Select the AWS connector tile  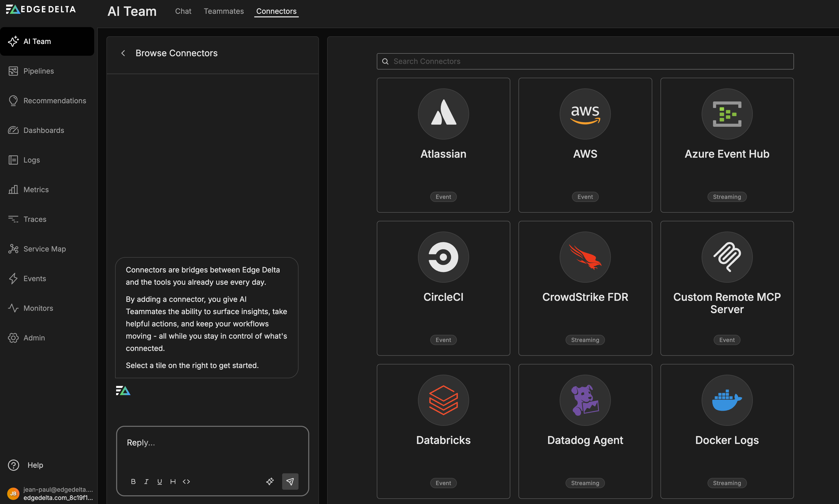[x=585, y=145]
